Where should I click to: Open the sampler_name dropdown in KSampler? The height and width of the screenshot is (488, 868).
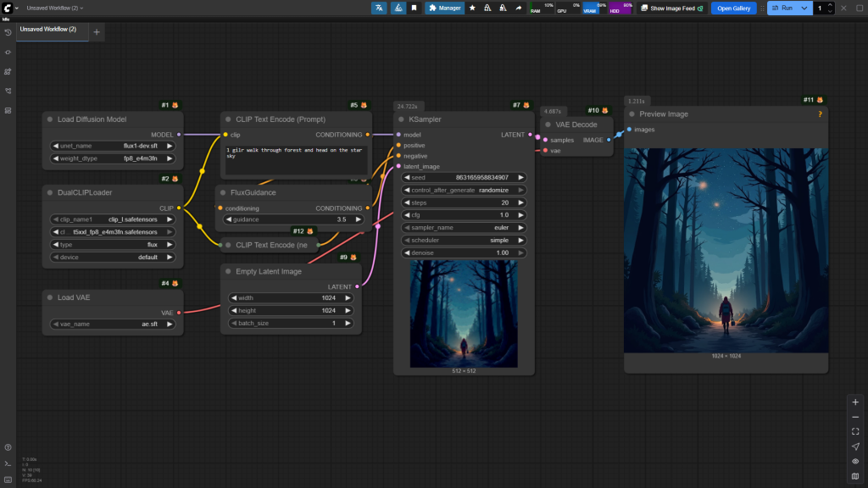[463, 228]
